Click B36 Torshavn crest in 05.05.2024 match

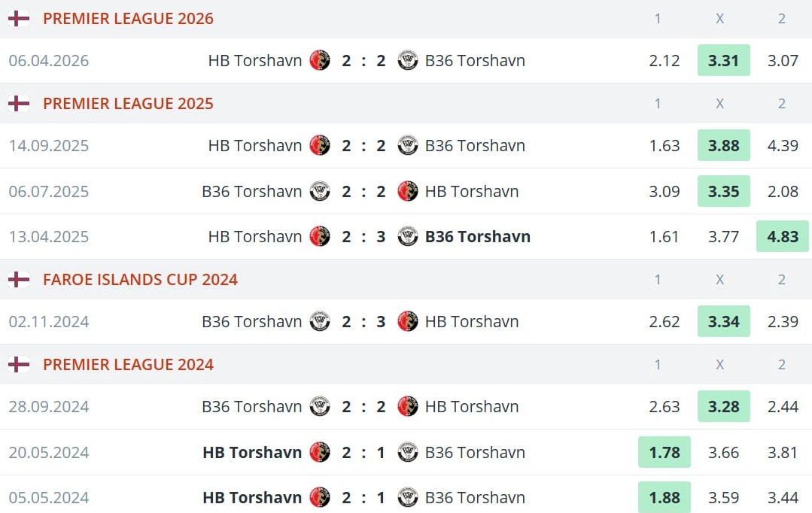pyautogui.click(x=407, y=497)
